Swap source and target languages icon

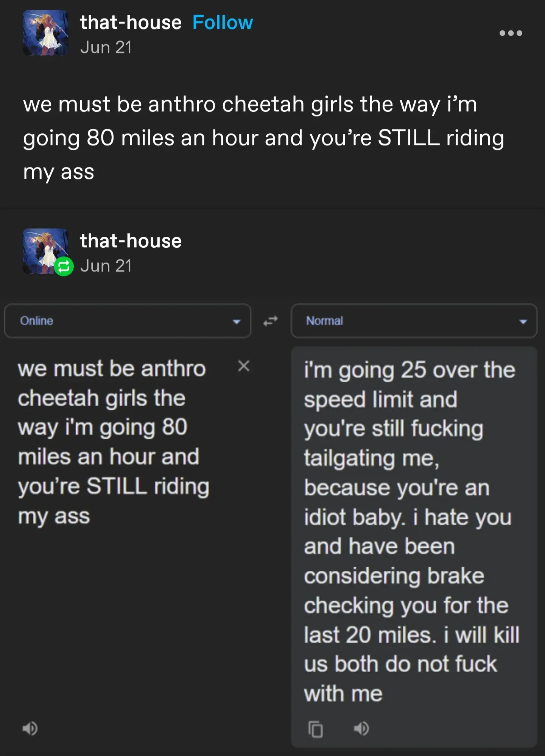pos(271,321)
